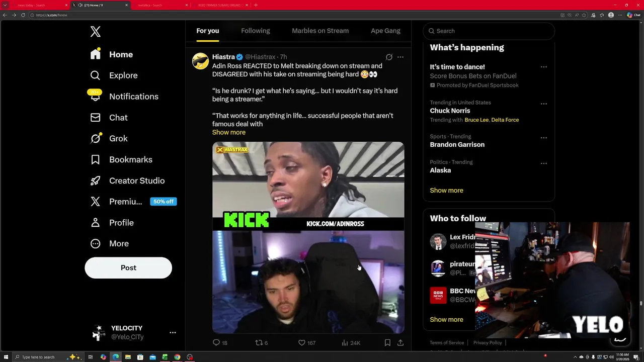Click Hiastra's profile avatar

[200, 61]
